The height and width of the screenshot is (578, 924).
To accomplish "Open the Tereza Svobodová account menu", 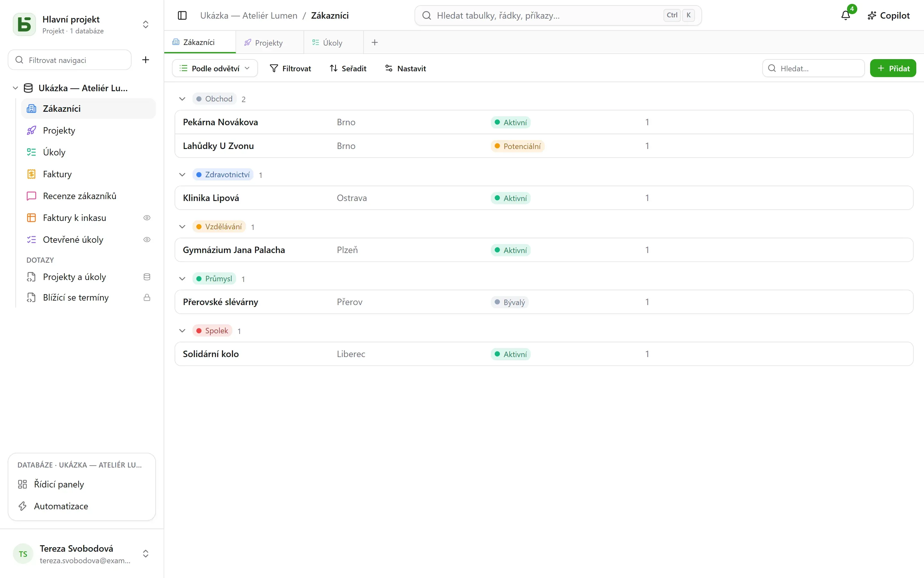I will click(x=82, y=554).
